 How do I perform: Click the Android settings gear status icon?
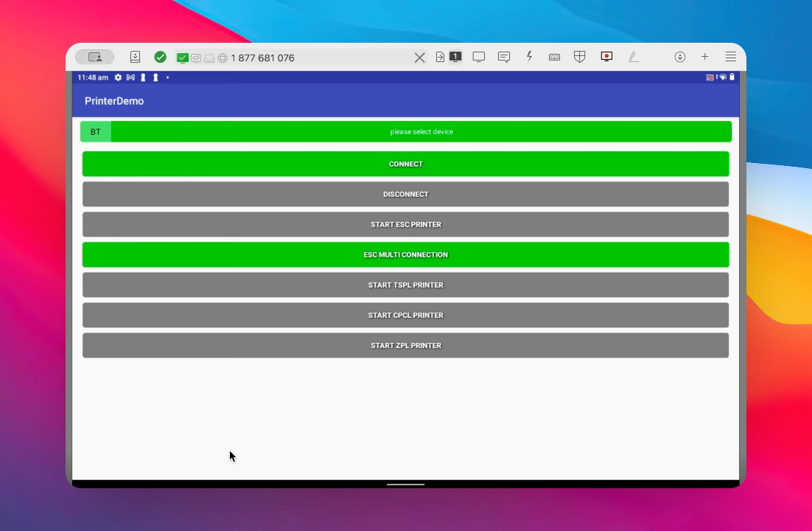118,77
